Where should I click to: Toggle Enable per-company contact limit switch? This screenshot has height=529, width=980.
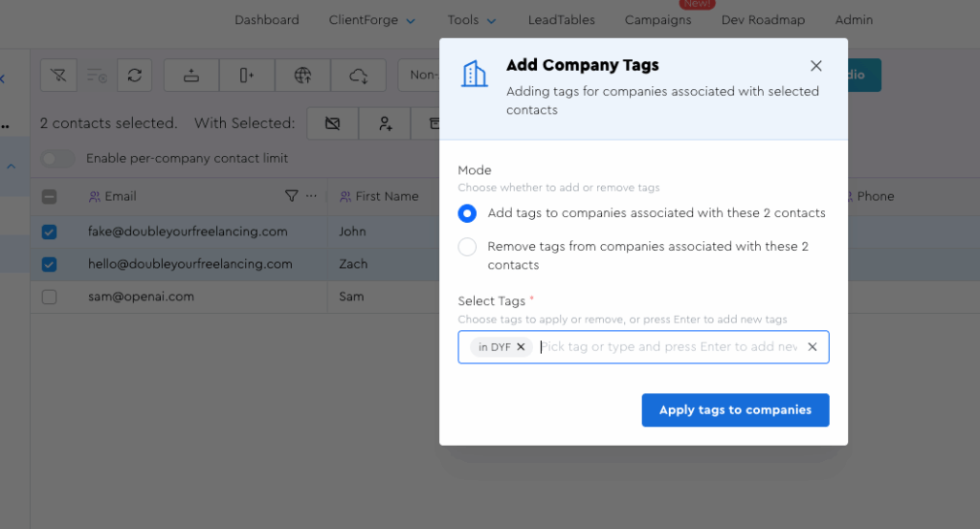(x=58, y=159)
